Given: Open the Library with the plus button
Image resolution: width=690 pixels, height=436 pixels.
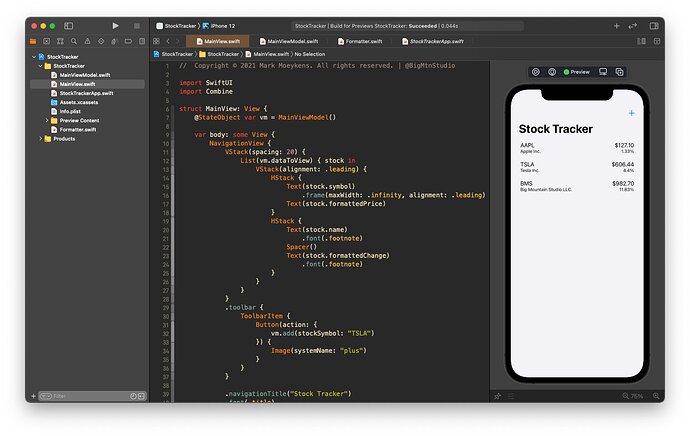Looking at the screenshot, I should (617, 26).
